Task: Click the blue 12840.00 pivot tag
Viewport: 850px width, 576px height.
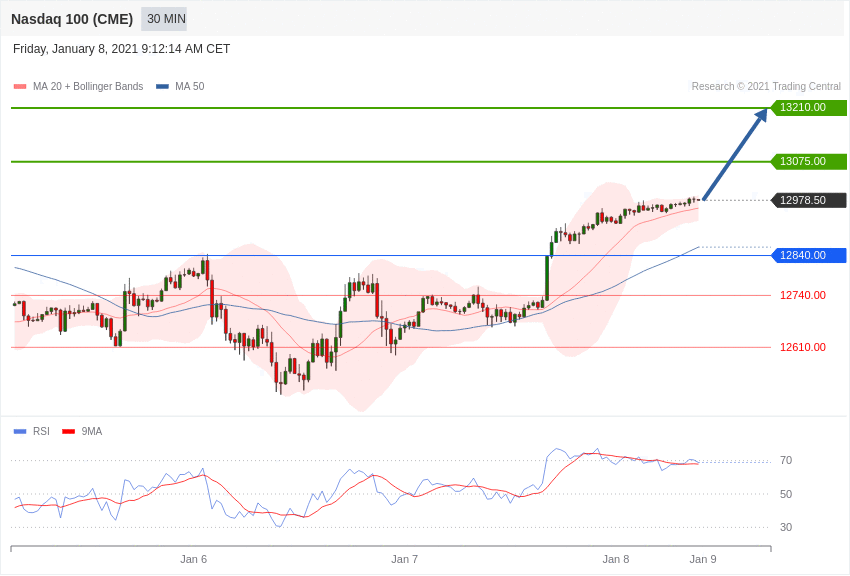Action: tap(808, 255)
